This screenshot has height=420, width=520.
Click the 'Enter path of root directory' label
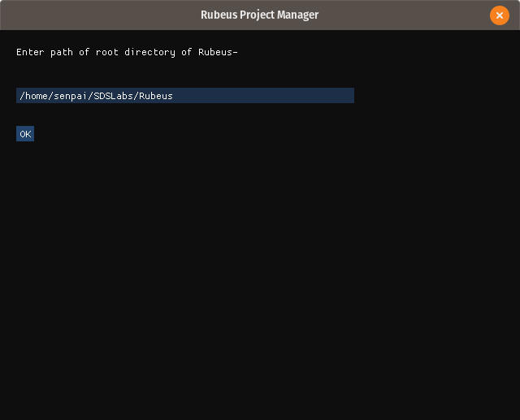[127, 52]
